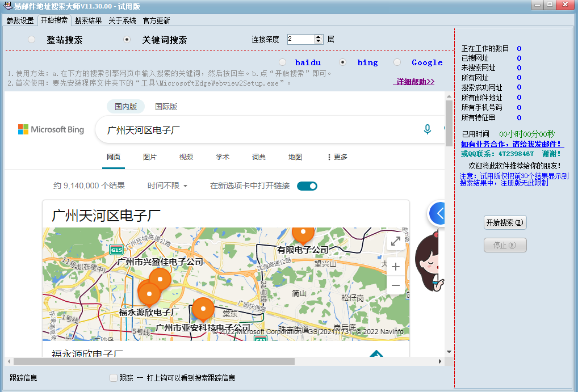578x392 pixels.
Task: Click the scroll-down arrow of browser pane
Action: (449, 352)
